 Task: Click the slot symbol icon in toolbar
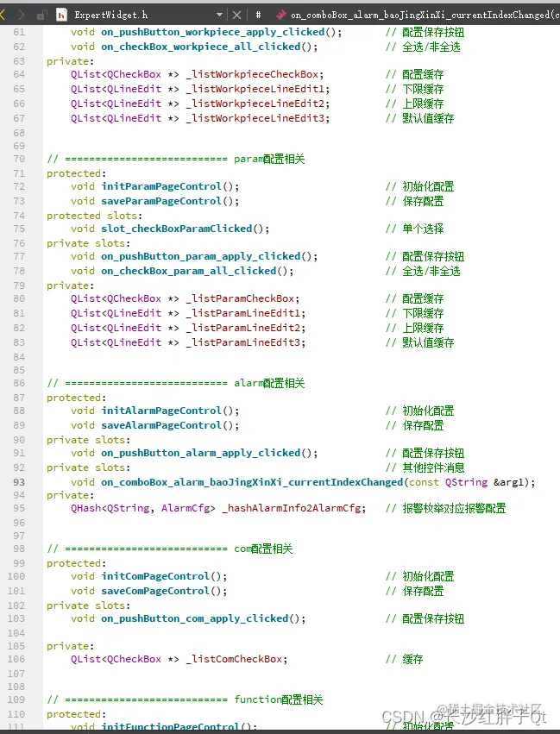[280, 15]
